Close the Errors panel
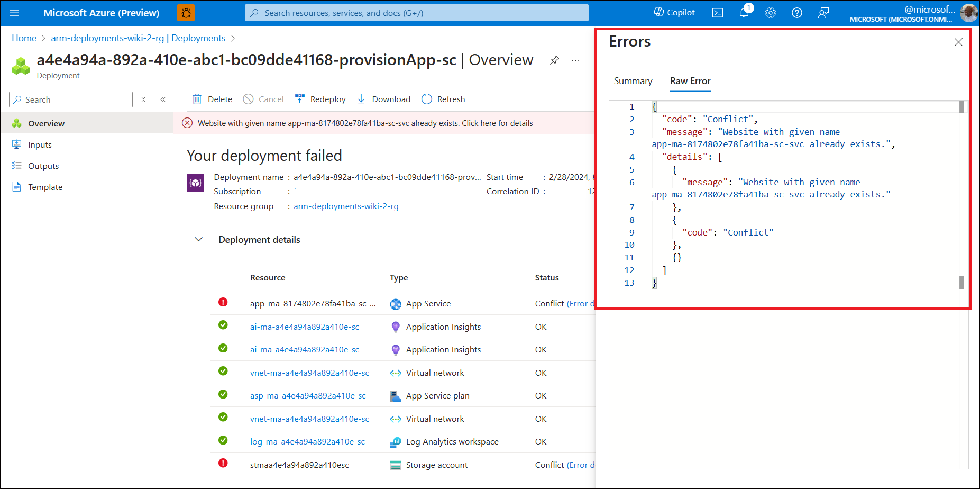The width and height of the screenshot is (980, 489). (x=958, y=42)
